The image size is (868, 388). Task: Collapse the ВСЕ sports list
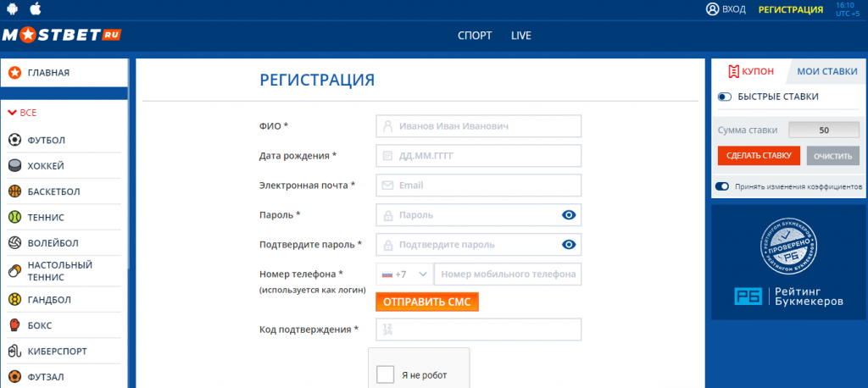coord(22,113)
